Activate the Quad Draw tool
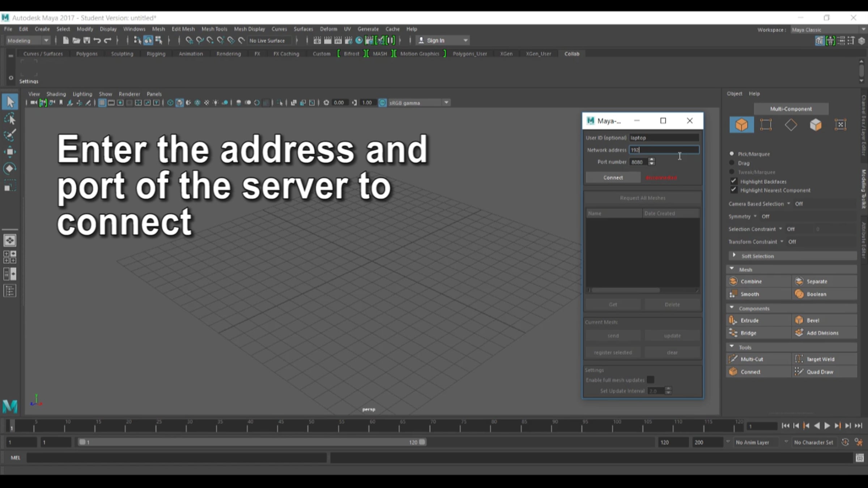Viewport: 868px width, 488px height. pos(824,372)
